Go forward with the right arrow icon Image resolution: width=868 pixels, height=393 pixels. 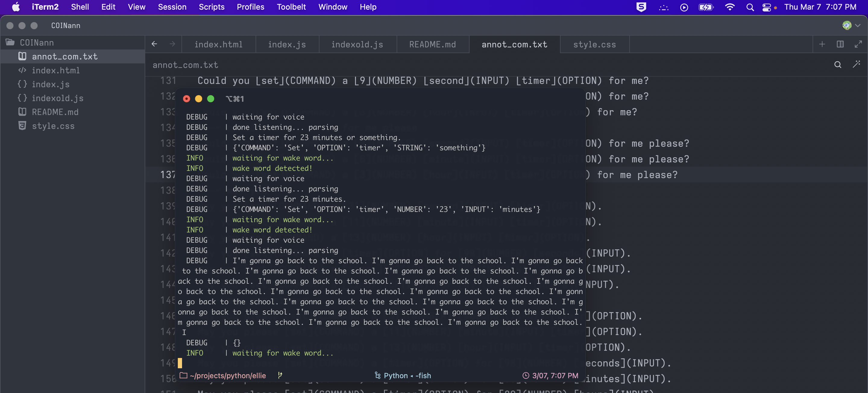[x=172, y=44]
